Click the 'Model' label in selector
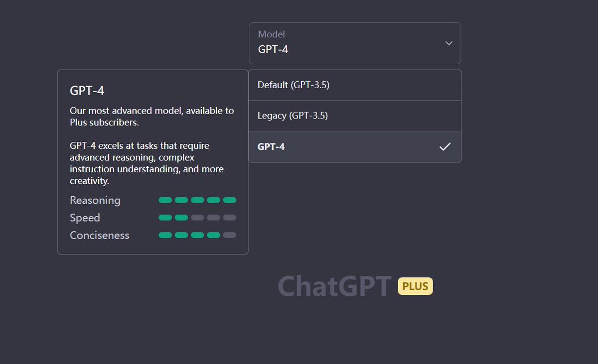Viewport: 598px width, 364px height. (272, 34)
